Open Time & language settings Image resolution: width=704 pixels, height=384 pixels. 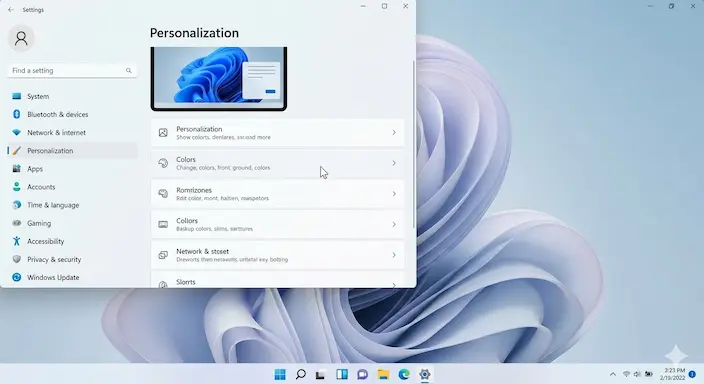pos(72,205)
